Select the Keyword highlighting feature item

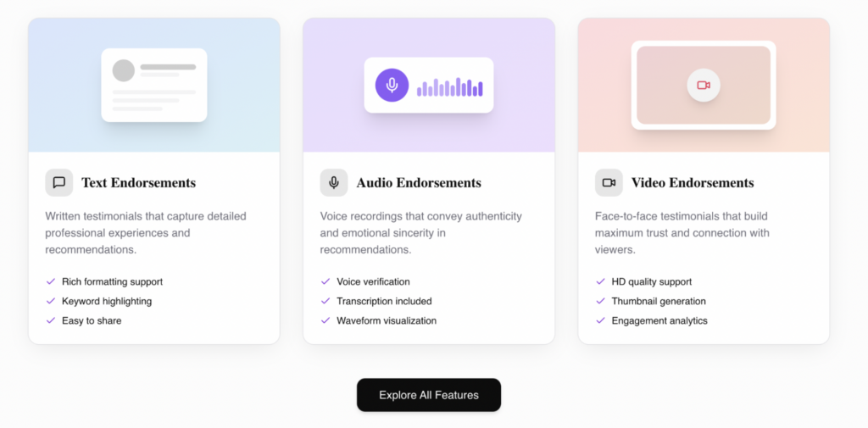pyautogui.click(x=107, y=301)
